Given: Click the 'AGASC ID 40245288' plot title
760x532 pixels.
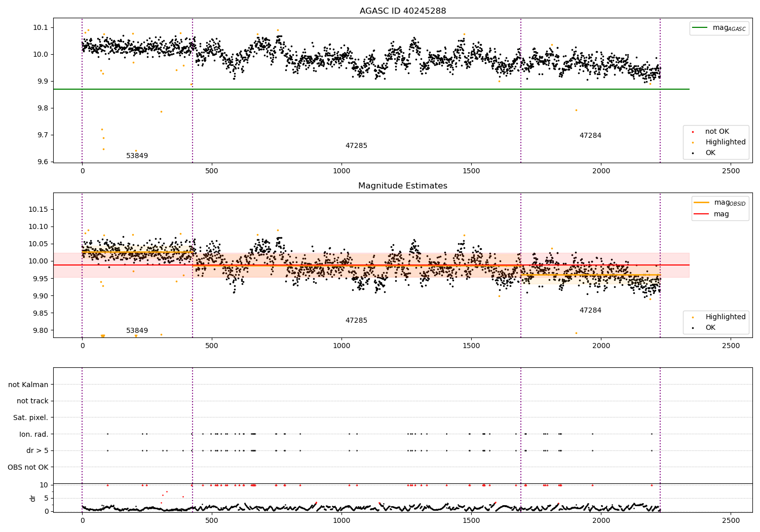Looking at the screenshot, I should 403,11.
